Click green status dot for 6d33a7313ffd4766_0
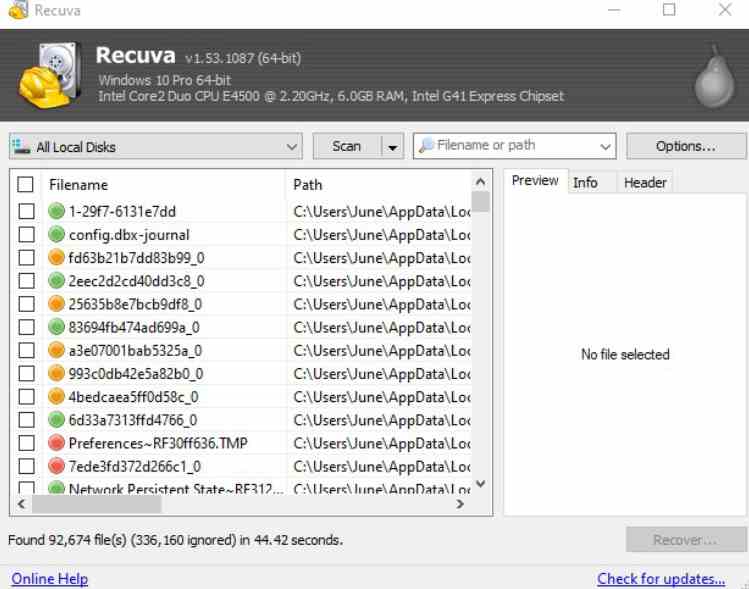Viewport: 749px width, 589px height. [56, 419]
